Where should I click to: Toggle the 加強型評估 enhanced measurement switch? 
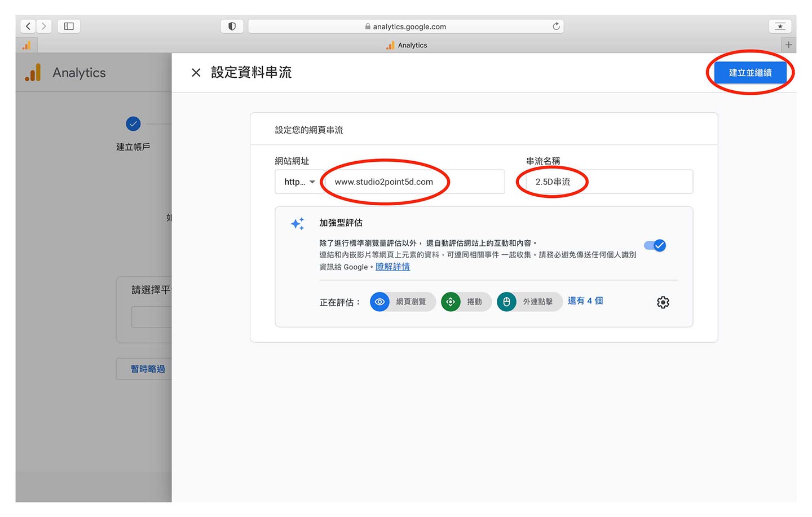point(655,245)
